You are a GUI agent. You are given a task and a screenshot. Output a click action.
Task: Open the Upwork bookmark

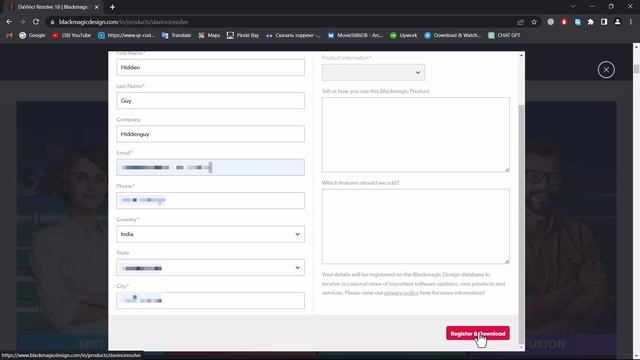click(403, 36)
